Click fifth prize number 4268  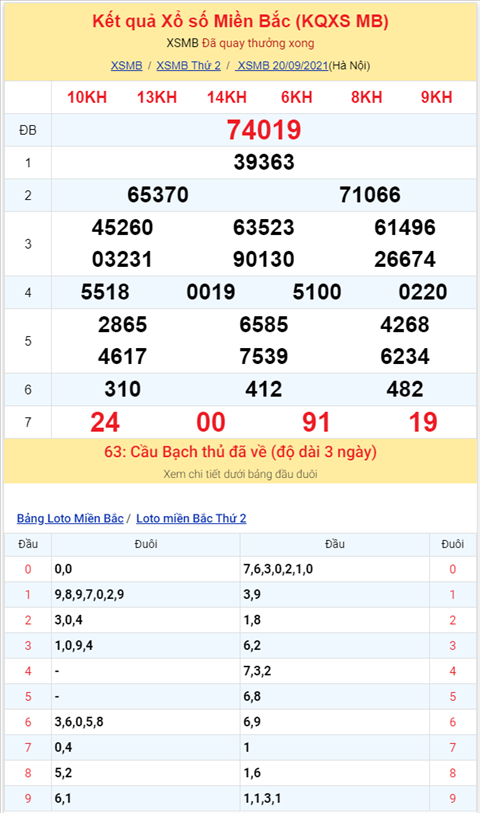coord(405,325)
